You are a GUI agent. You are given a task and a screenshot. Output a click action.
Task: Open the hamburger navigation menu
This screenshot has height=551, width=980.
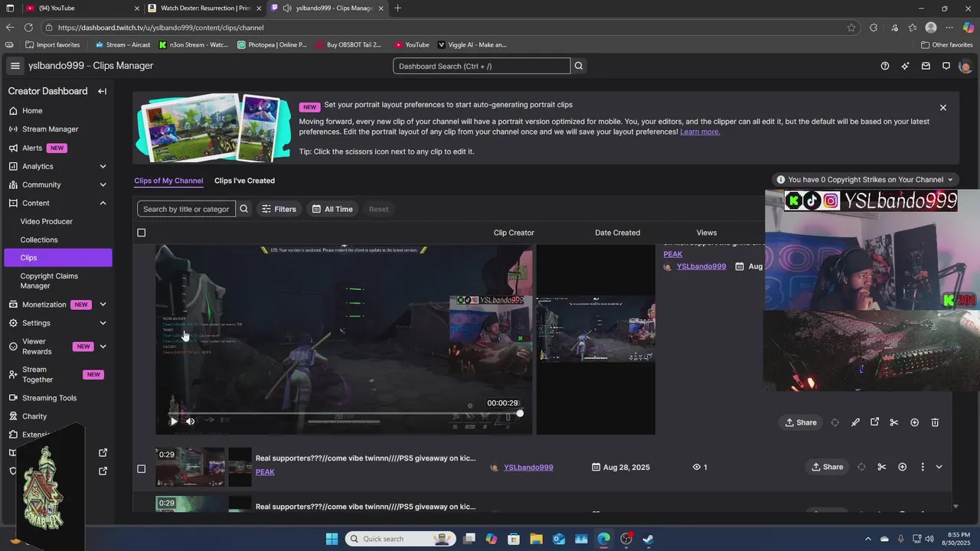[15, 66]
